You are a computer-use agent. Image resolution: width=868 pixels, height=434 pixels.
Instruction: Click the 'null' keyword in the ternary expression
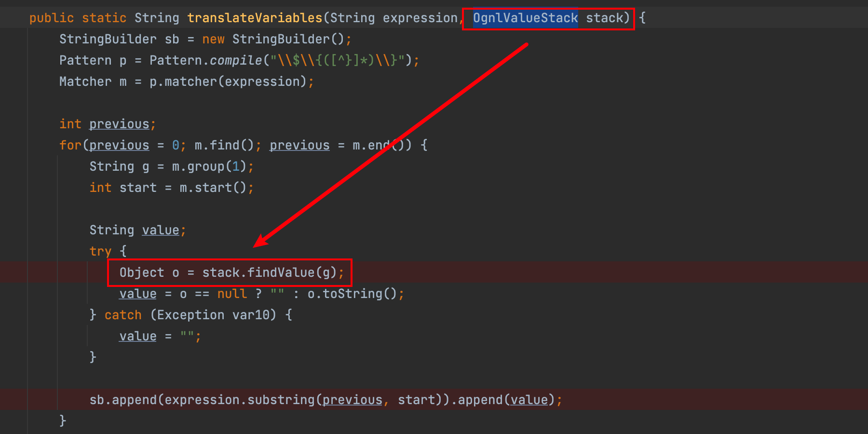pyautogui.click(x=231, y=294)
